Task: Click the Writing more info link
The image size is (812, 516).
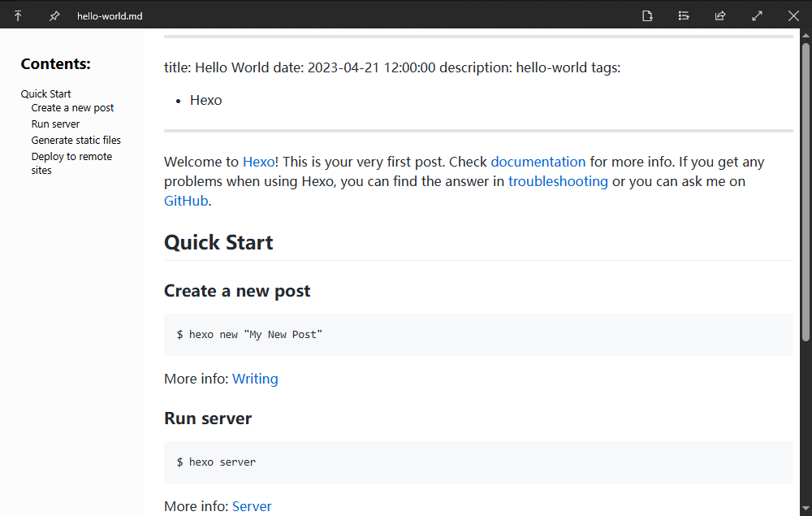Action: pos(255,379)
